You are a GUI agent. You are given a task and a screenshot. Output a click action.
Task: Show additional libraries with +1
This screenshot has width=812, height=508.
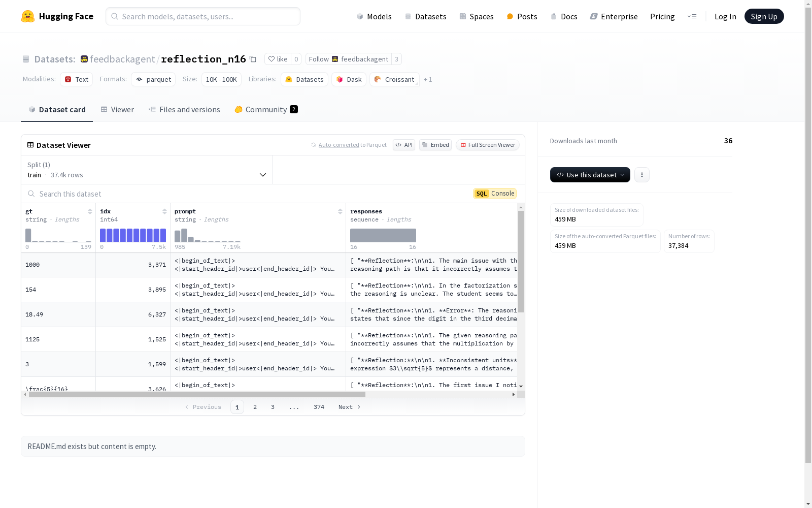(428, 79)
